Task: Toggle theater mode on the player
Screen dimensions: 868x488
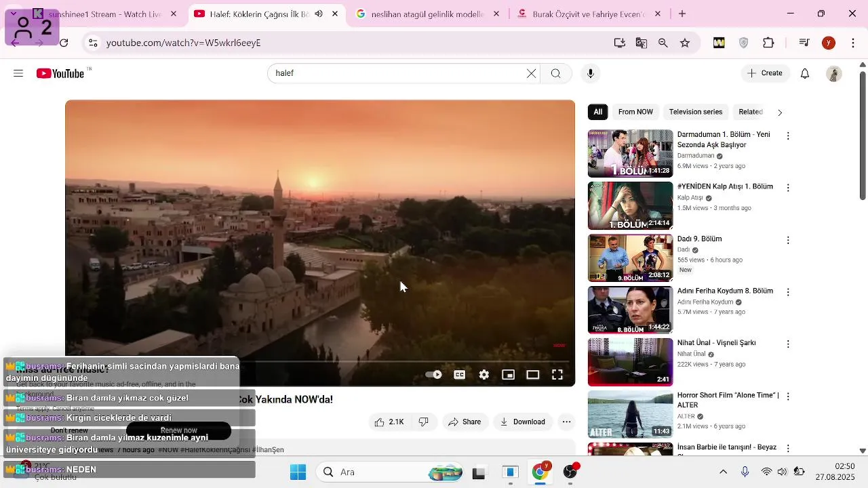Action: coord(532,374)
